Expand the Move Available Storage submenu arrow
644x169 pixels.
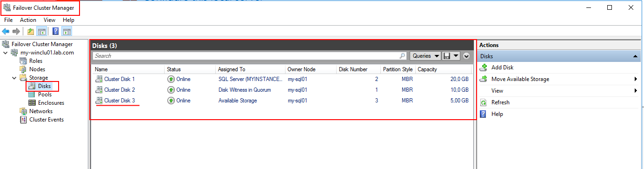pyautogui.click(x=635, y=79)
